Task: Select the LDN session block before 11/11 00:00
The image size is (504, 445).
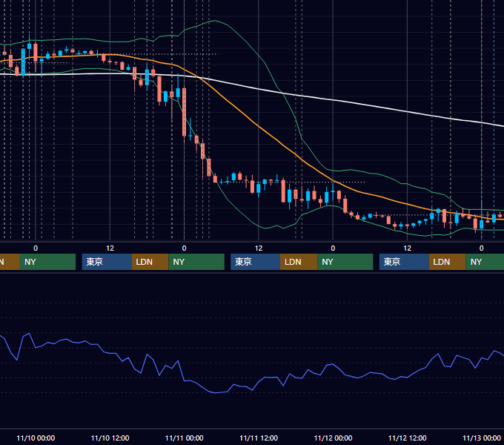Action: [150, 262]
